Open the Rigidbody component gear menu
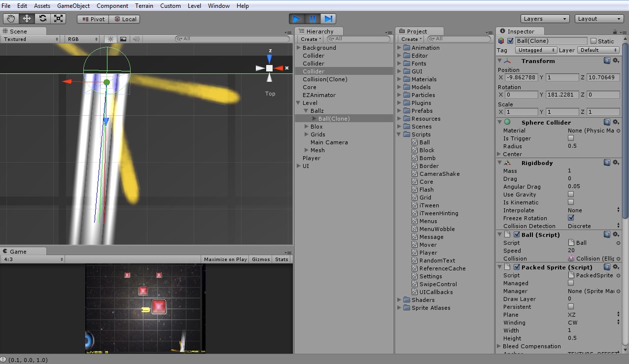The image size is (629, 364). click(616, 163)
